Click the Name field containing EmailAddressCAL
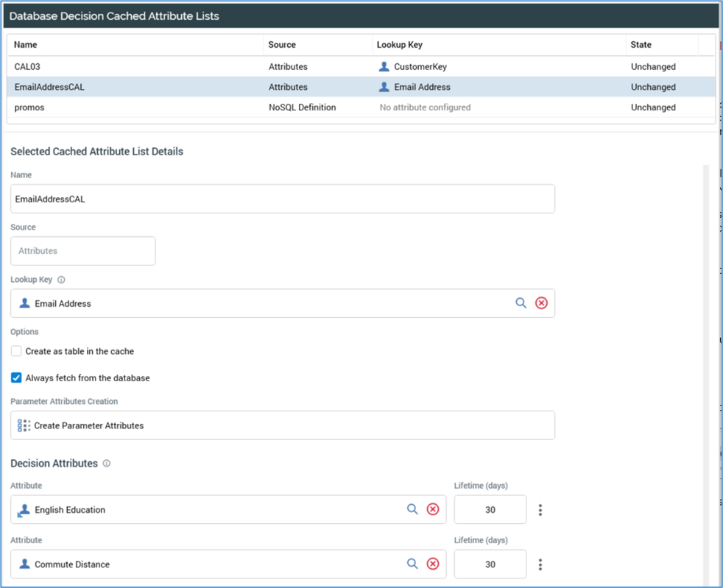Viewport: 723px width, 588px height. 282,199
